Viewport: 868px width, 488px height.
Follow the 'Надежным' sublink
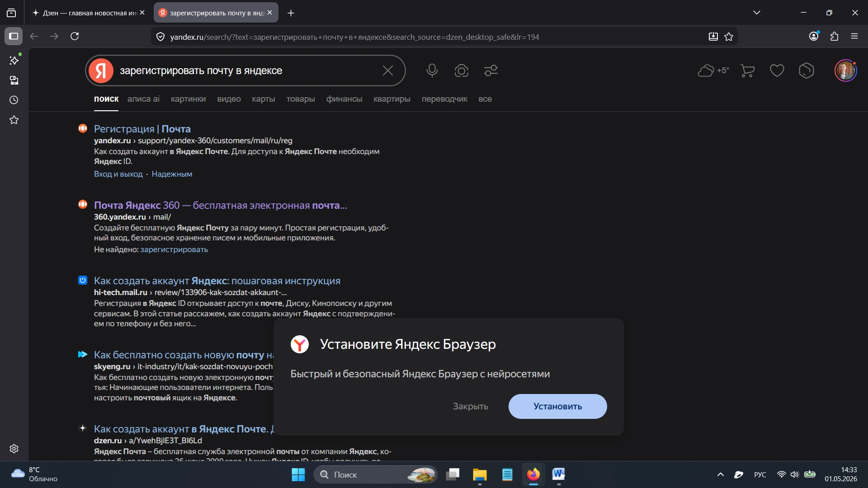tap(172, 174)
